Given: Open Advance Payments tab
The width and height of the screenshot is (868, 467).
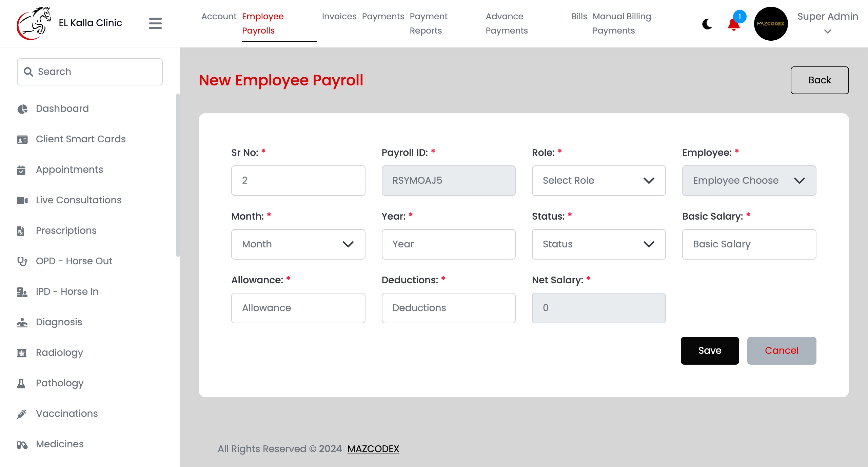Looking at the screenshot, I should [x=507, y=23].
